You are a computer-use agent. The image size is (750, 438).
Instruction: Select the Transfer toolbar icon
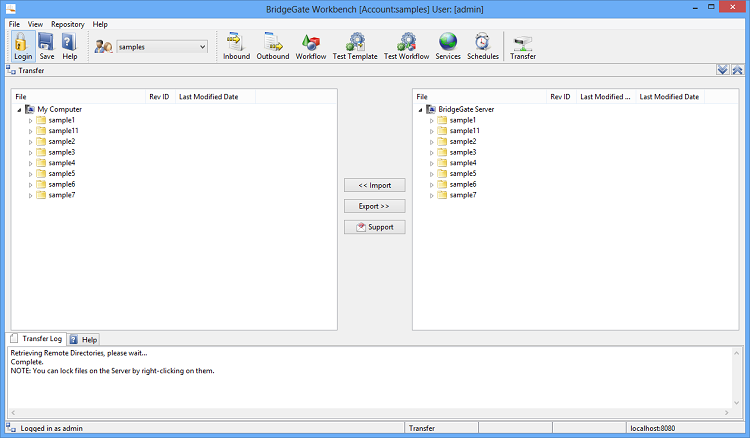pos(523,44)
